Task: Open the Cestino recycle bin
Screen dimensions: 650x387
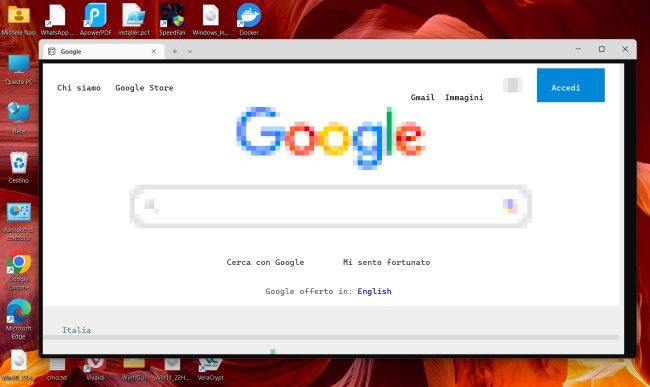Action: pyautogui.click(x=19, y=168)
